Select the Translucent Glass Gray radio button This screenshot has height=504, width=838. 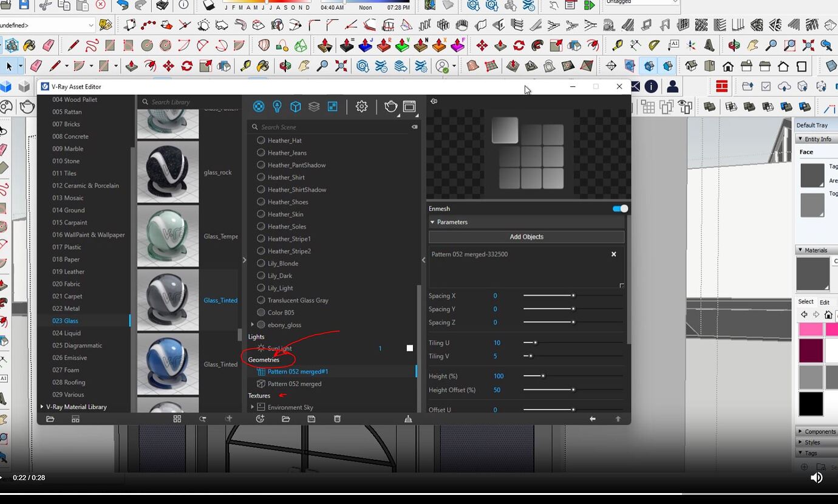pyautogui.click(x=261, y=300)
